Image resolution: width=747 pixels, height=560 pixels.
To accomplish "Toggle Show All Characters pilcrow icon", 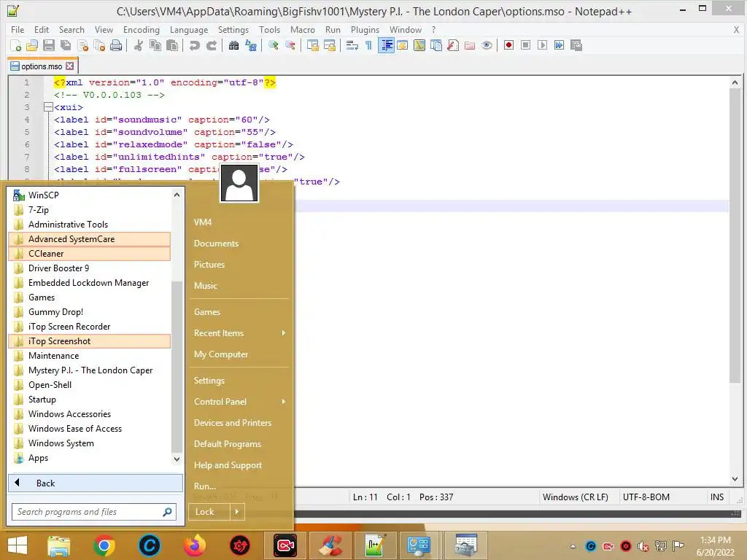I will (368, 45).
